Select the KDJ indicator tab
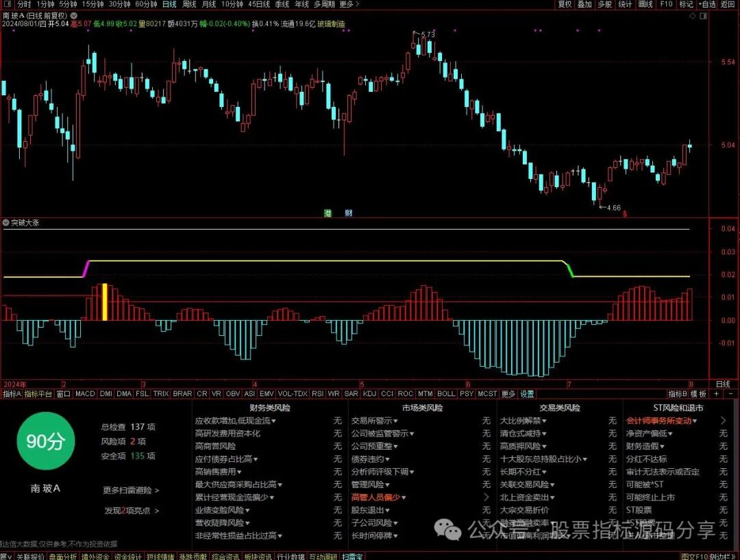Image resolution: width=740 pixels, height=560 pixels. tap(369, 393)
